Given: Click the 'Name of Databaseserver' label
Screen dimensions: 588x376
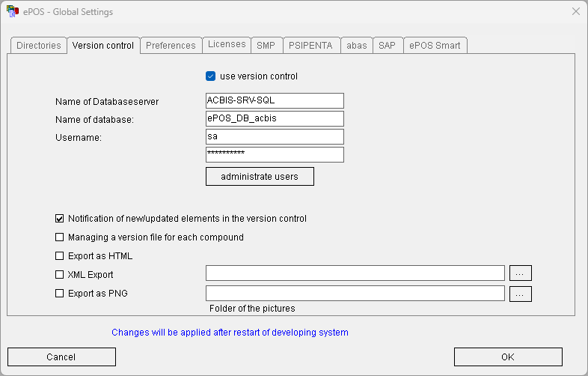Looking at the screenshot, I should click(107, 102).
